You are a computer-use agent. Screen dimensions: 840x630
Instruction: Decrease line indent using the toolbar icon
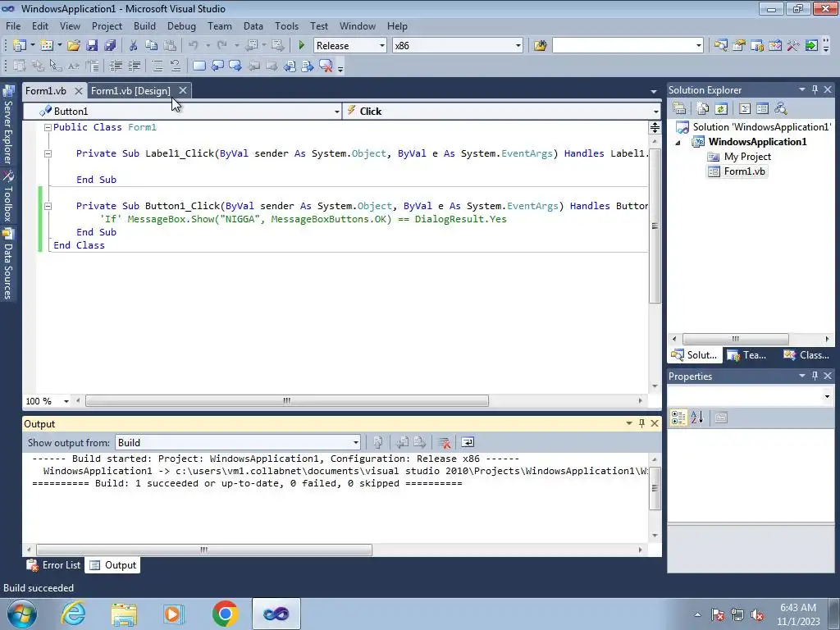pos(116,66)
